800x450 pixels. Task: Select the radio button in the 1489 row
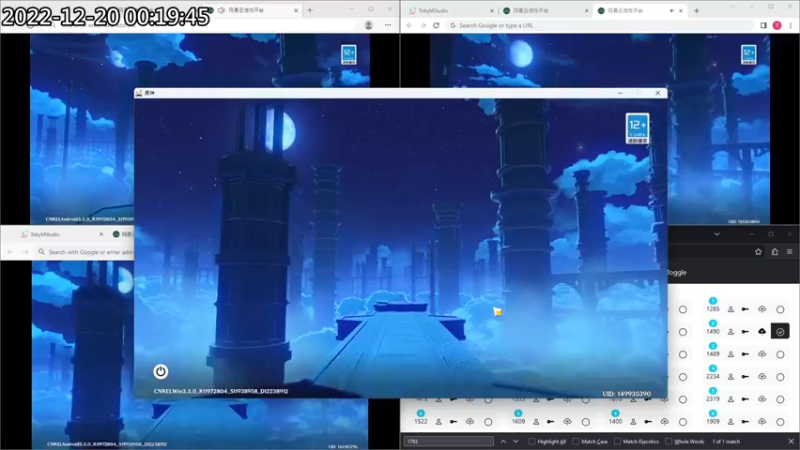point(780,354)
